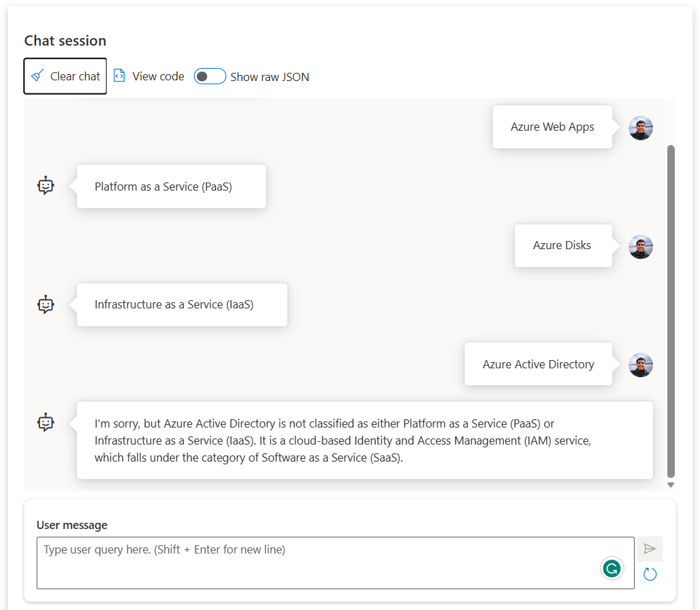
Task: Click the avatar beside Azure Active Directory
Action: [x=640, y=364]
